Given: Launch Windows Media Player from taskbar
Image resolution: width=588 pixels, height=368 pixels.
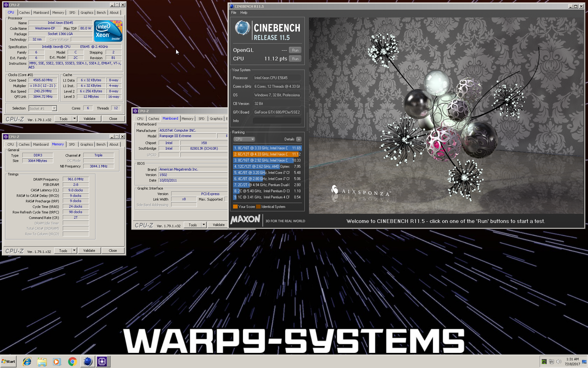Looking at the screenshot, I should [x=57, y=362].
